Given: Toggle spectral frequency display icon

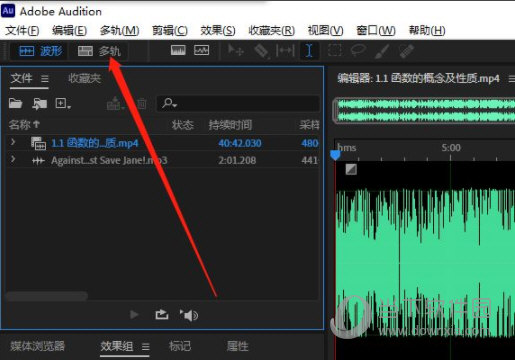Looking at the screenshot, I should pyautogui.click(x=178, y=50).
